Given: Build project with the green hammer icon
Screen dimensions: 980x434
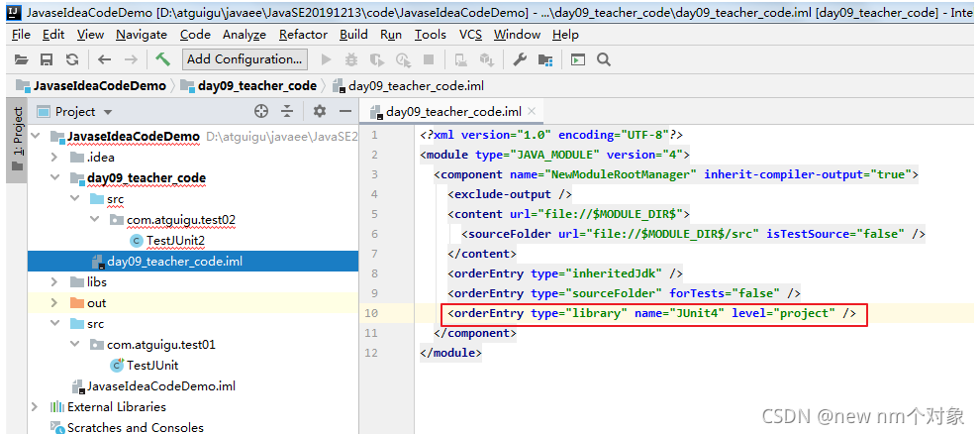Looking at the screenshot, I should pos(163,58).
